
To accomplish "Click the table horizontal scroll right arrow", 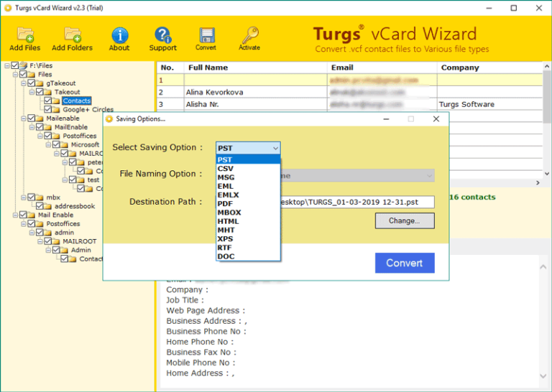I will tap(538, 183).
